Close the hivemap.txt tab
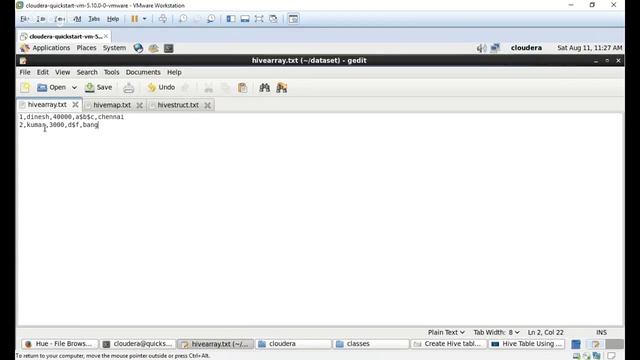Screen dimensions: 640x360 tap(140, 105)
